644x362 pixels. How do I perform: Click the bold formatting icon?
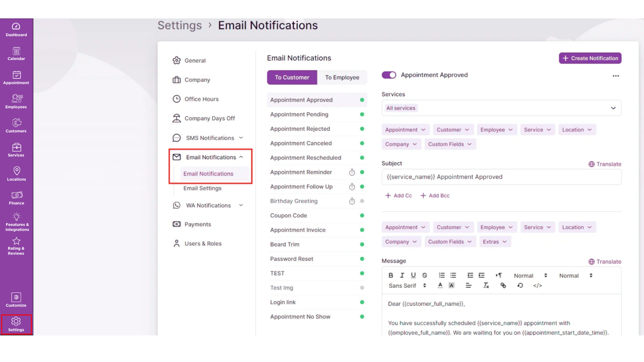pyautogui.click(x=391, y=276)
